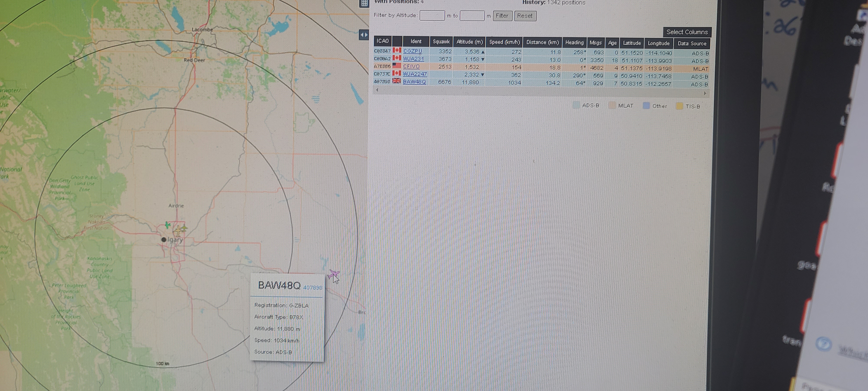Click the MLAT legend color swatch
This screenshot has height=391, width=868.
pyautogui.click(x=612, y=106)
